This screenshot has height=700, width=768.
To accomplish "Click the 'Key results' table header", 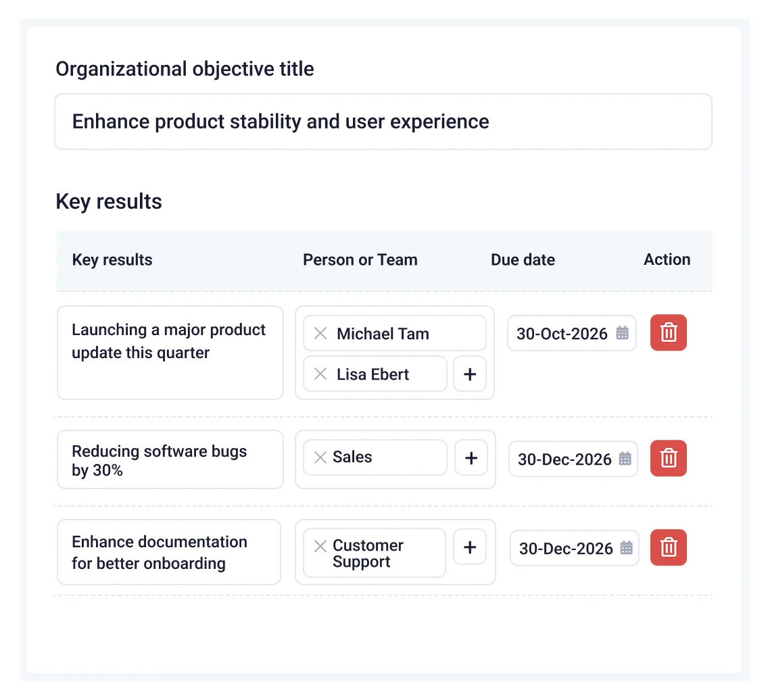I will pyautogui.click(x=112, y=259).
